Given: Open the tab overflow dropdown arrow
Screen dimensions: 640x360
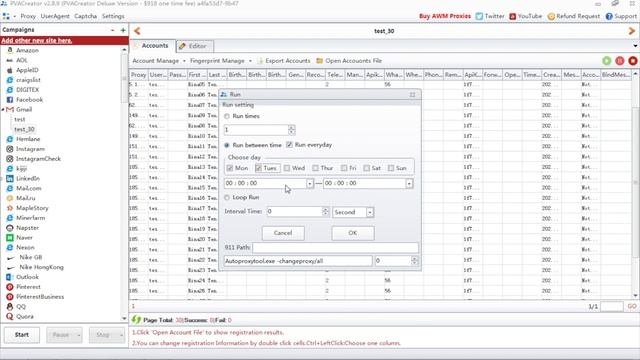Looking at the screenshot, I should coord(635,46).
